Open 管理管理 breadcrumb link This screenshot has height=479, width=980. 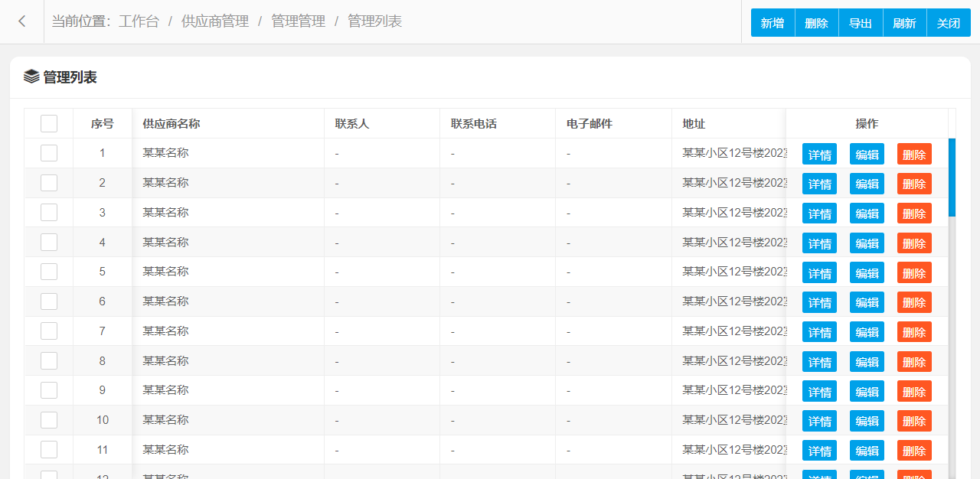coord(298,21)
